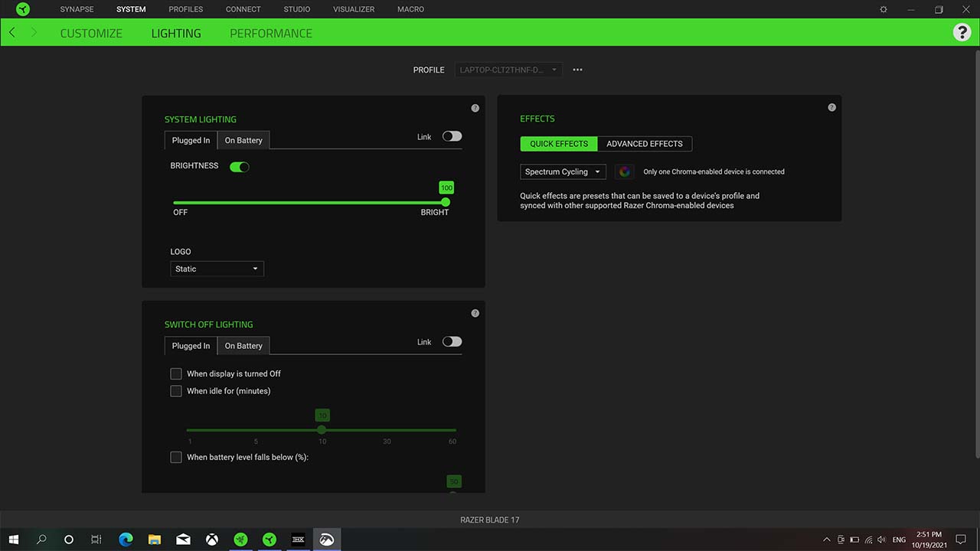The height and width of the screenshot is (551, 980).
Task: Expand the Spectrum Cycling effect dropdown
Action: coord(563,172)
